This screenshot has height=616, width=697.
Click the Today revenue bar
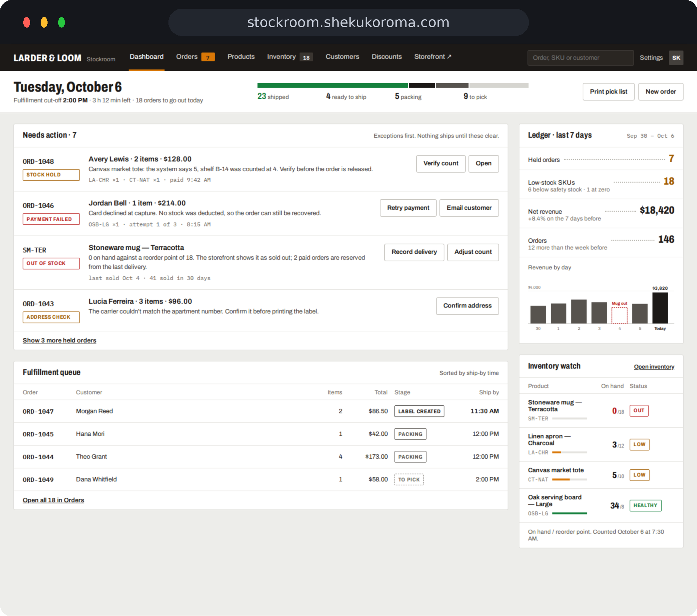coord(660,308)
